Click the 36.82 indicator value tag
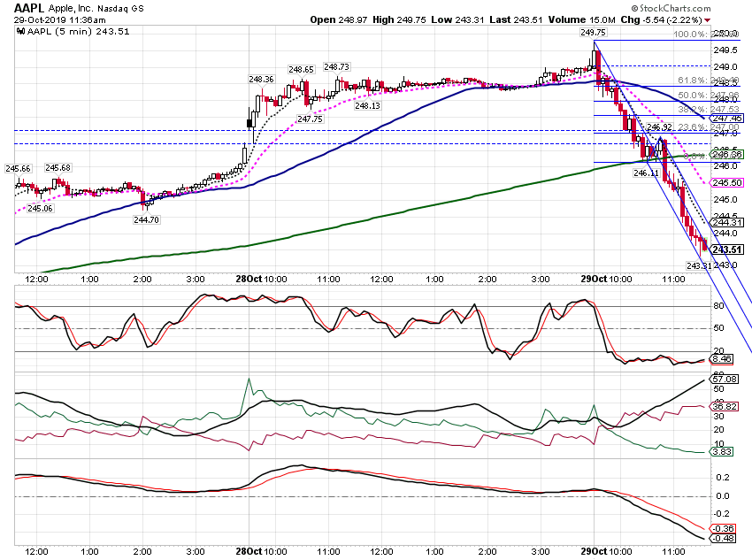The width and height of the screenshot is (752, 560). tap(725, 407)
